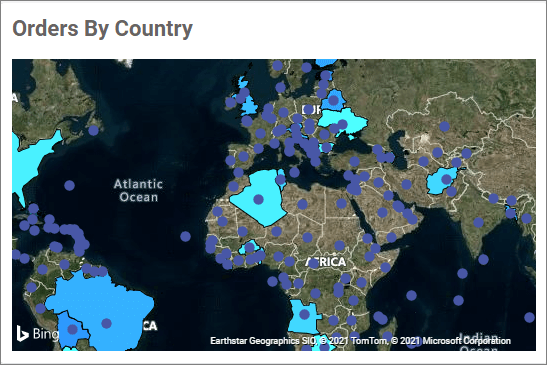Click the Bing logo on the map
Screen dimensions: 547x365
(x=38, y=334)
